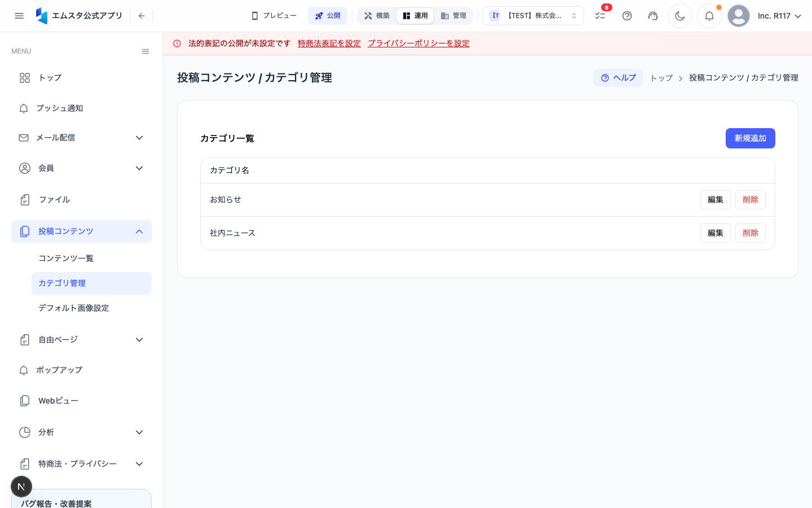Open the 特商法表記を設定 link
Viewport: 812px width, 508px height.
point(329,43)
